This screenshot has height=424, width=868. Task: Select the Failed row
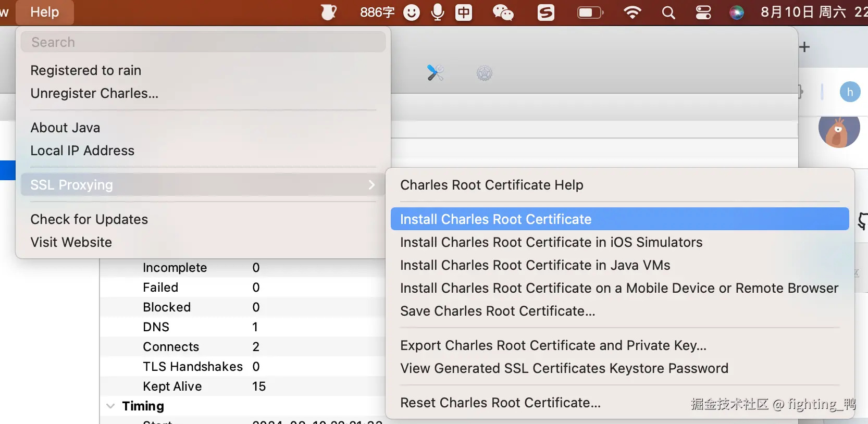pyautogui.click(x=243, y=288)
